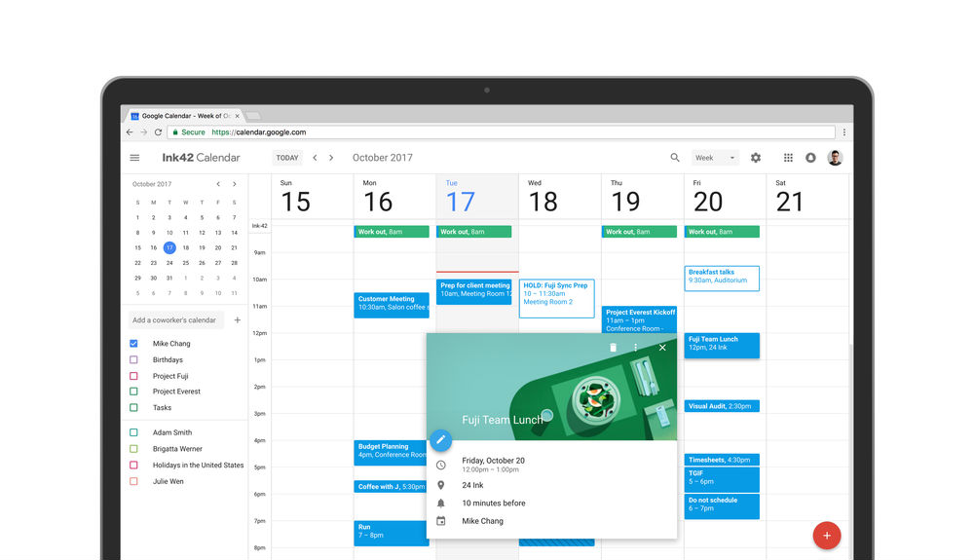Open the main hamburger menu

pos(134,158)
